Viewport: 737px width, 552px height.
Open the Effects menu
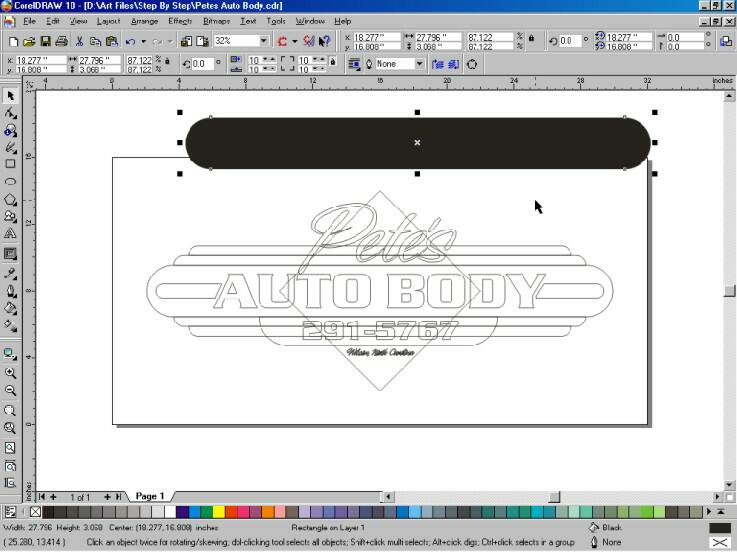[180, 21]
